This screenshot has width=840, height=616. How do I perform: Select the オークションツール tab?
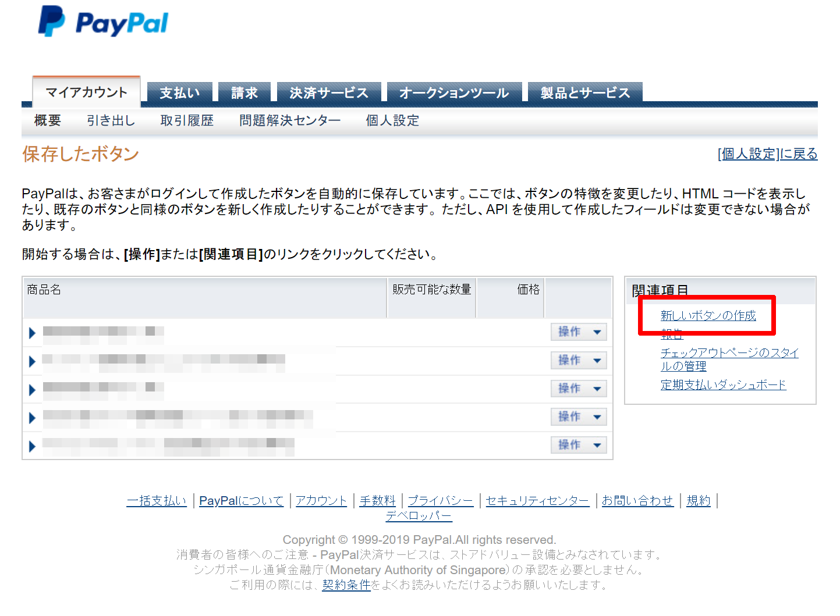click(454, 93)
